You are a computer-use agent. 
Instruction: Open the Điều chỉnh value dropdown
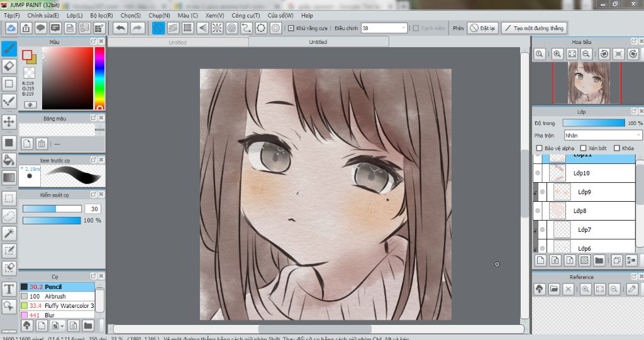point(404,28)
